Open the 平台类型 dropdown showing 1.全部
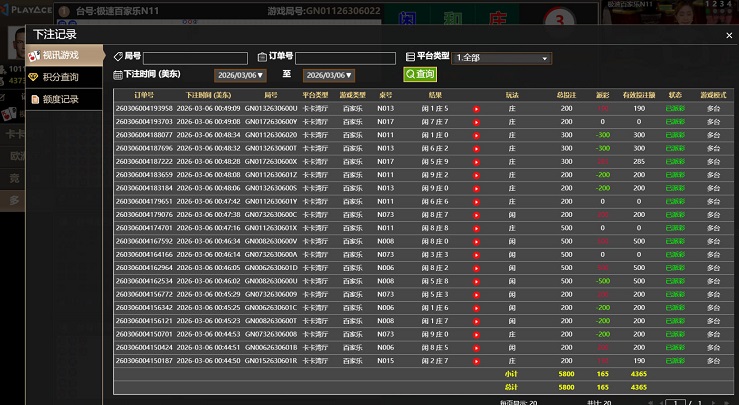 (x=502, y=58)
